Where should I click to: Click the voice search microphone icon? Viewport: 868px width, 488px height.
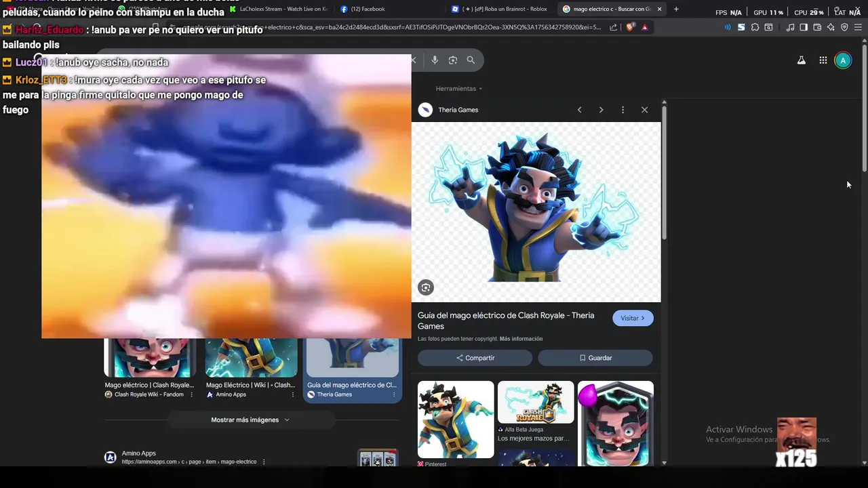[x=435, y=60]
